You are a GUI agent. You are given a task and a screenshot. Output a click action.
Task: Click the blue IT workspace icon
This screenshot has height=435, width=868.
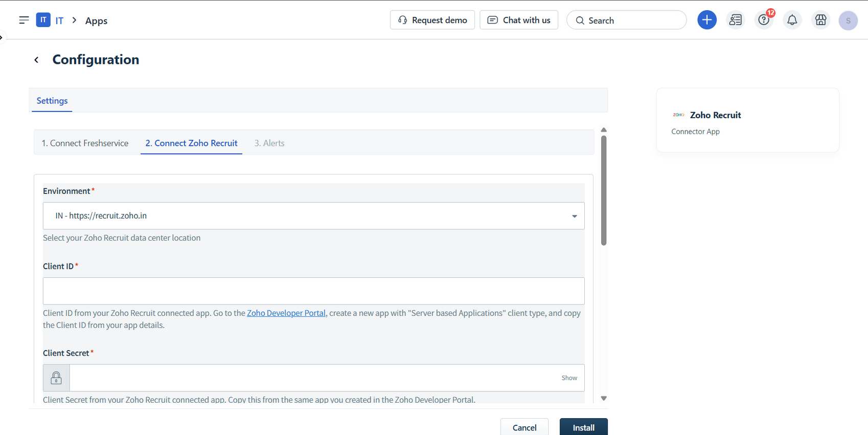point(43,20)
